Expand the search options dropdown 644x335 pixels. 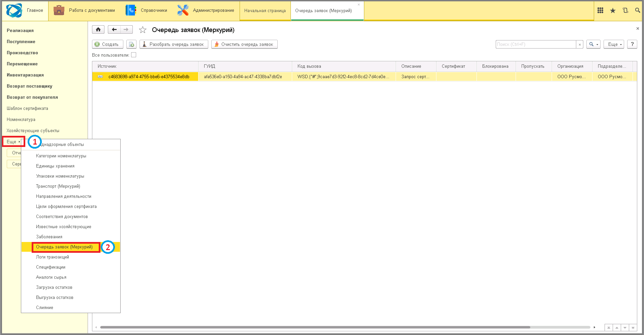(x=593, y=44)
